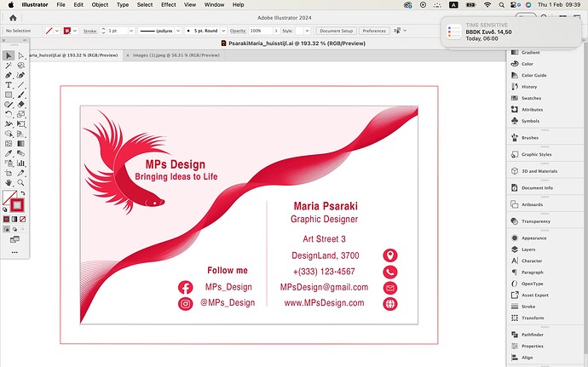Screen dimensions: 588x367
Task: Open 5 pt. Round brush dropdown
Action: click(223, 31)
